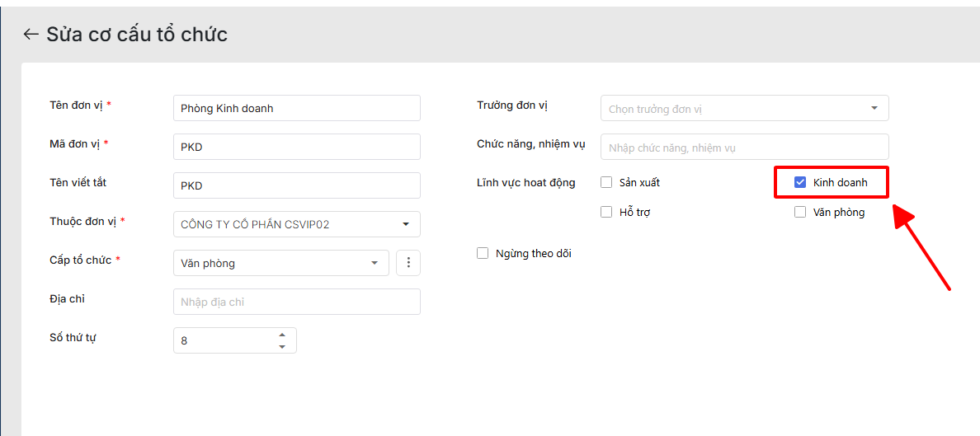This screenshot has width=980, height=436.
Task: Click the Lĩnh vực hoạt động label
Action: [x=526, y=182]
